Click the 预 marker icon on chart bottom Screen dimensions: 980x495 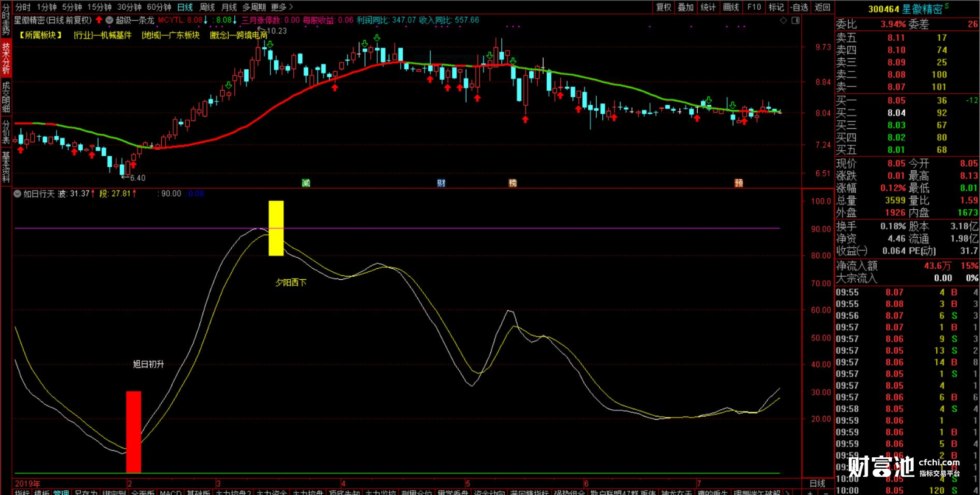[x=738, y=183]
